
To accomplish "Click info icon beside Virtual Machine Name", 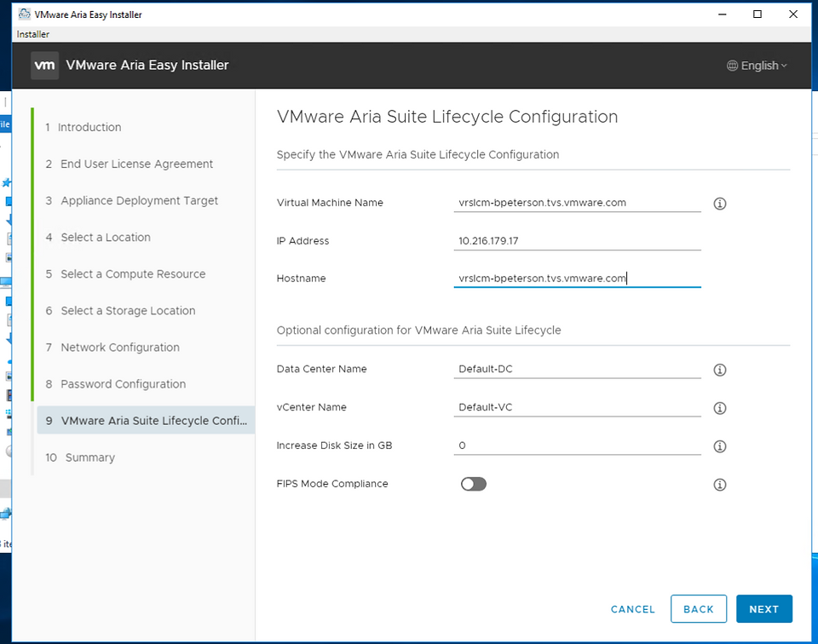I will (719, 204).
